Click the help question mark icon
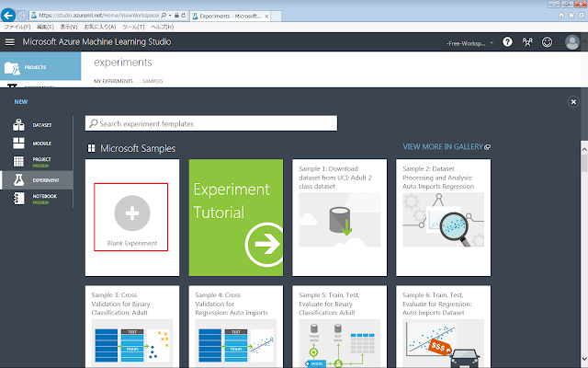 pos(507,41)
